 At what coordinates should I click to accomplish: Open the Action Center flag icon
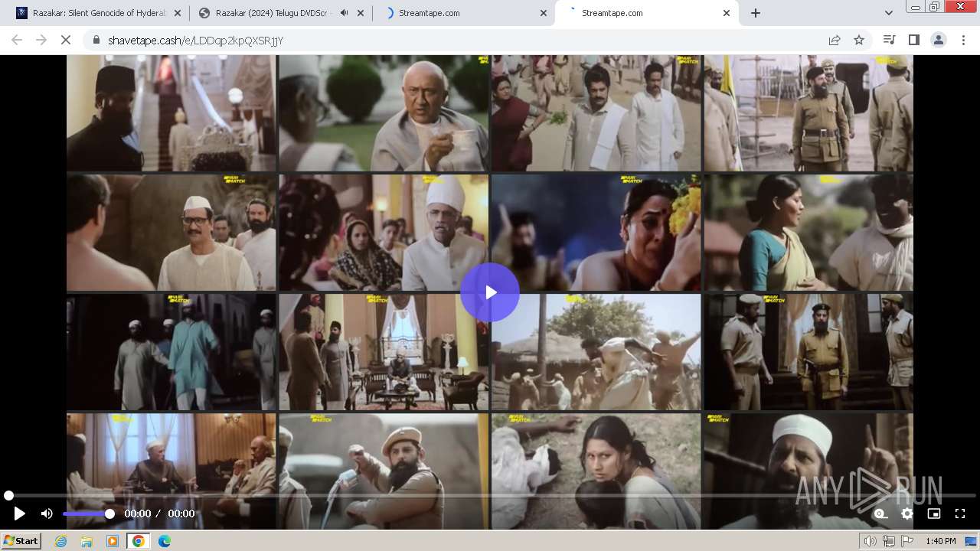click(906, 541)
